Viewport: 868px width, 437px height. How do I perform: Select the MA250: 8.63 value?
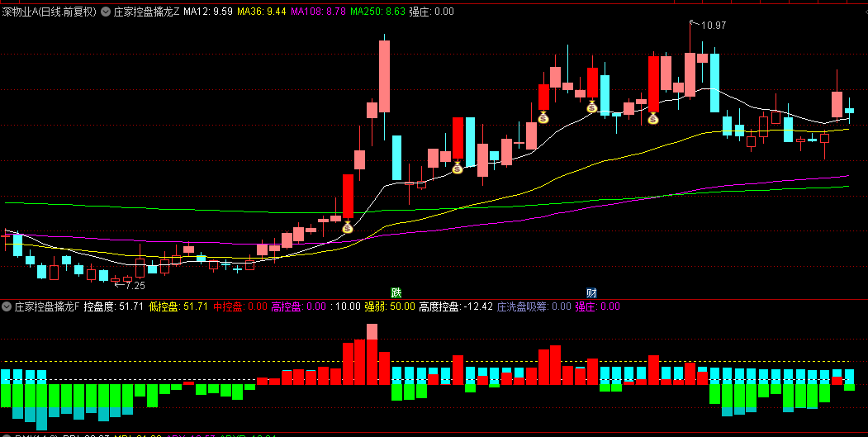click(377, 11)
